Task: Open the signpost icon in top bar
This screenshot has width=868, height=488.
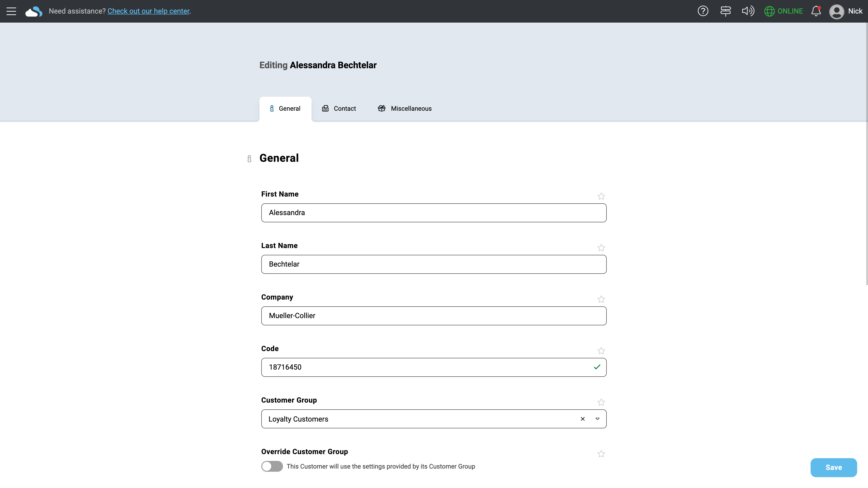Action: point(725,11)
